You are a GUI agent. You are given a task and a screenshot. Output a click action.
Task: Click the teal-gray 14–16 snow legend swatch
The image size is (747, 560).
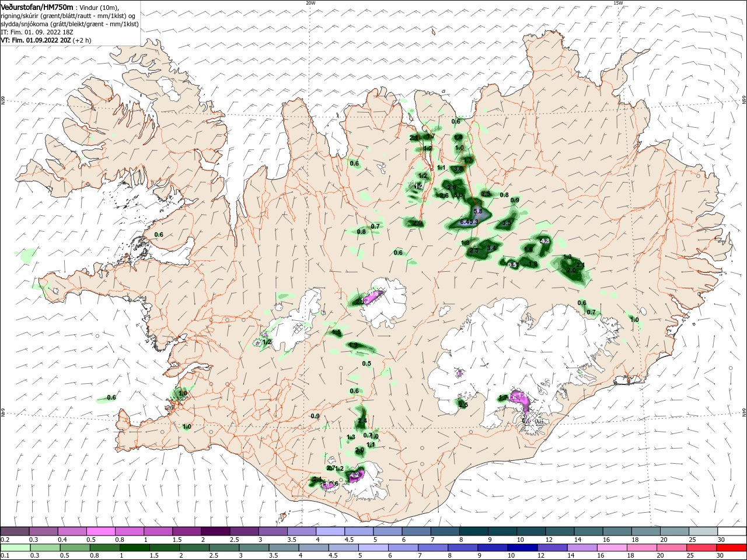tap(588, 531)
